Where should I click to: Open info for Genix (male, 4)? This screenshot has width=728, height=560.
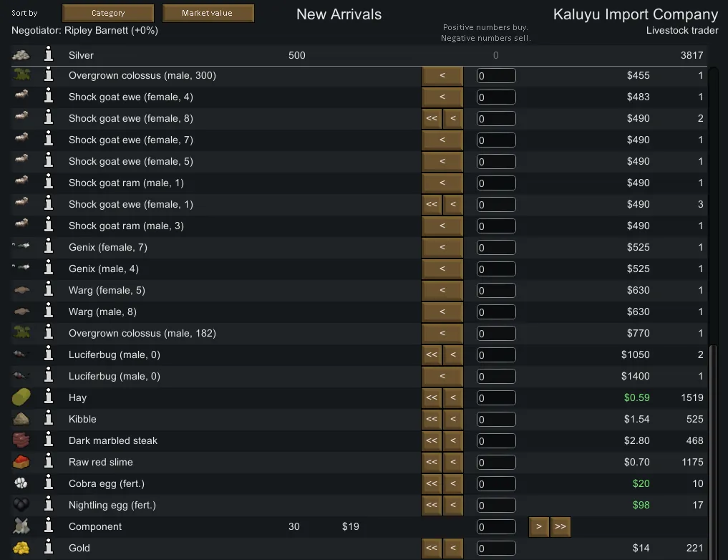click(49, 269)
